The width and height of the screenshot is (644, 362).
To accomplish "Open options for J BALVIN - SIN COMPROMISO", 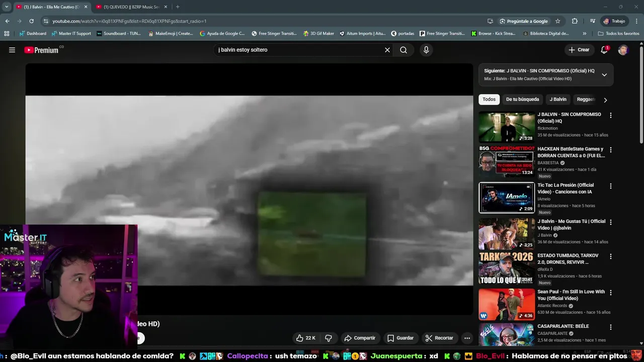I will pos(611,115).
